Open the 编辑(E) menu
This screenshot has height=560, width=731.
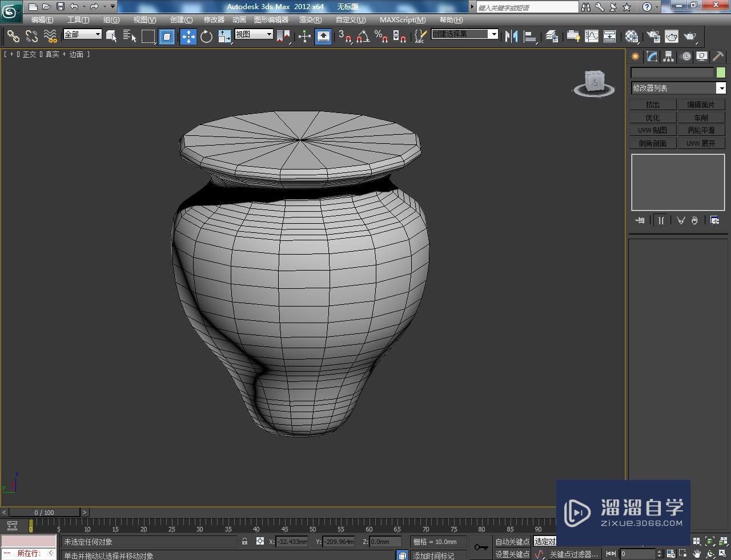point(42,19)
